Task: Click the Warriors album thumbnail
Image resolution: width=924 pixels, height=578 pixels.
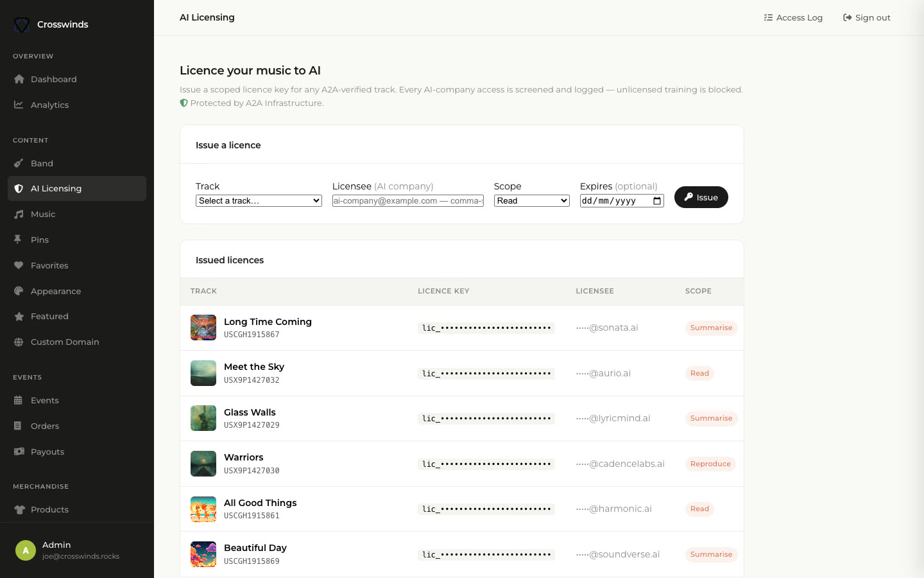Action: (203, 464)
